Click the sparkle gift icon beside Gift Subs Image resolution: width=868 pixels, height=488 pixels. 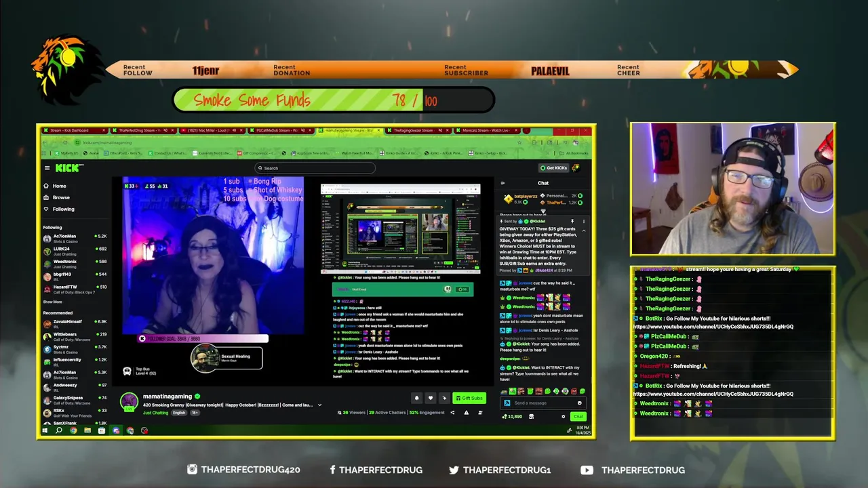tap(444, 398)
